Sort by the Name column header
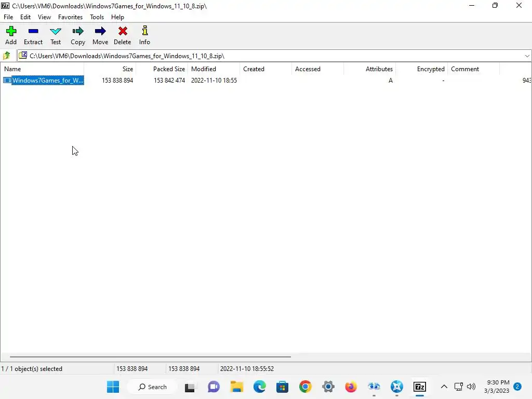 [42, 69]
